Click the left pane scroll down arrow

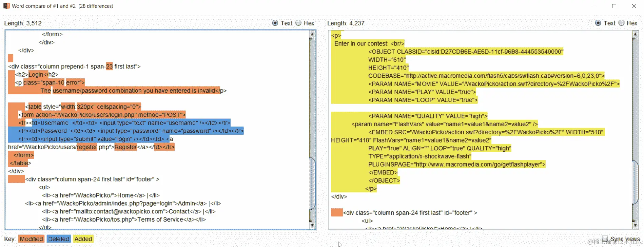pos(312,225)
